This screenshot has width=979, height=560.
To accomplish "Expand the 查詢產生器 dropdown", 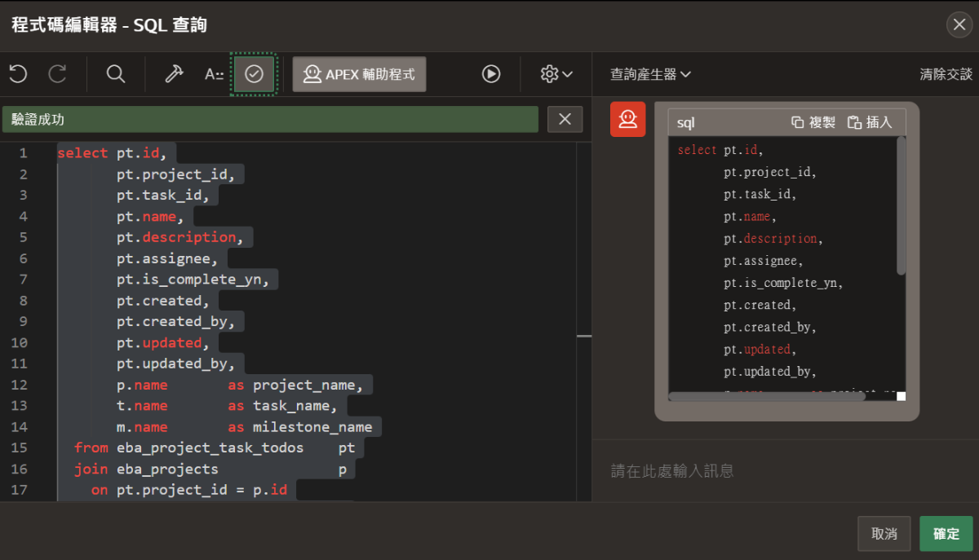I will [651, 74].
